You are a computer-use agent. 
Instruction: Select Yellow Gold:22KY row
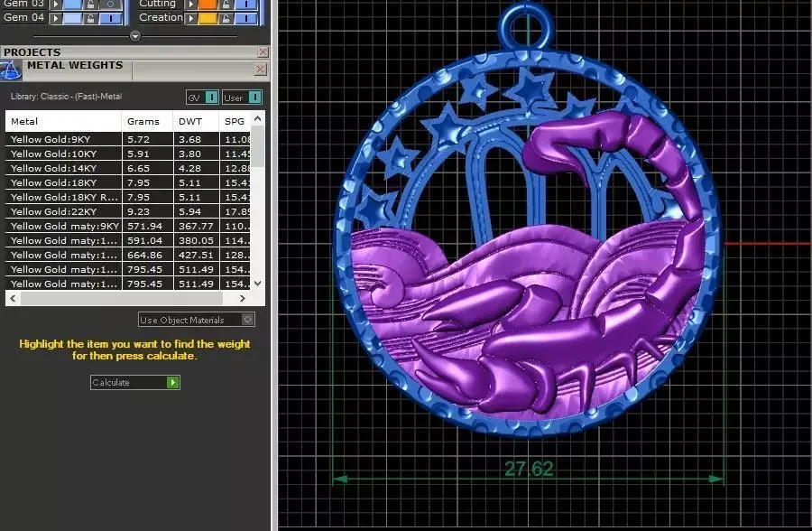click(128, 211)
